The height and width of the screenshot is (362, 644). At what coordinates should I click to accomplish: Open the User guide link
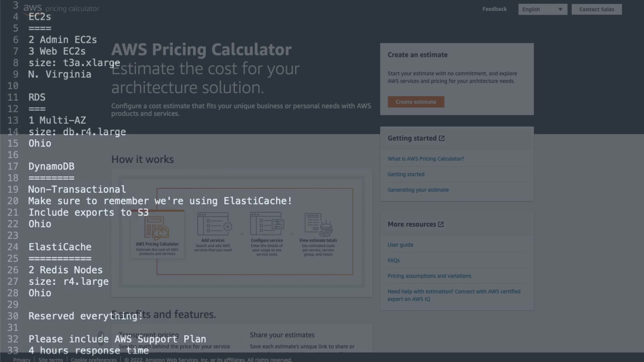(x=400, y=245)
